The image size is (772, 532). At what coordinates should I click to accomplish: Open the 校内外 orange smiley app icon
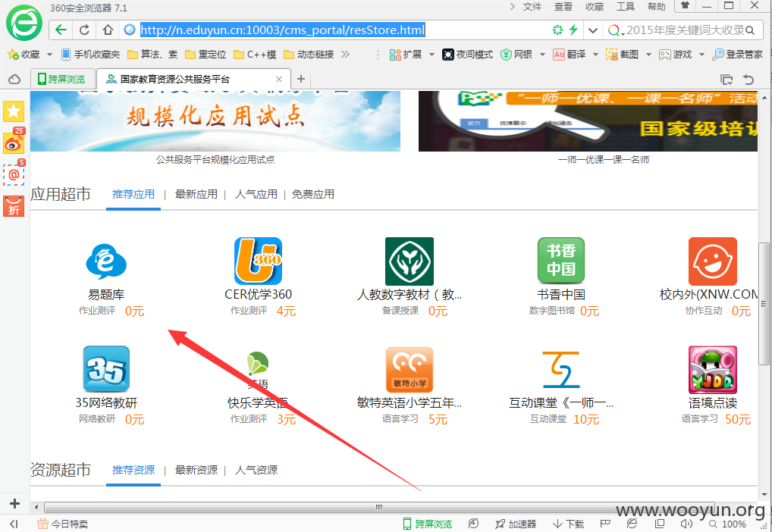point(712,261)
